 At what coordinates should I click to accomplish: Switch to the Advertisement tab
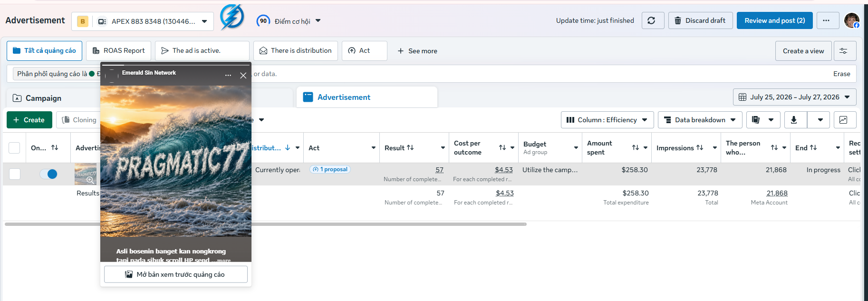367,97
